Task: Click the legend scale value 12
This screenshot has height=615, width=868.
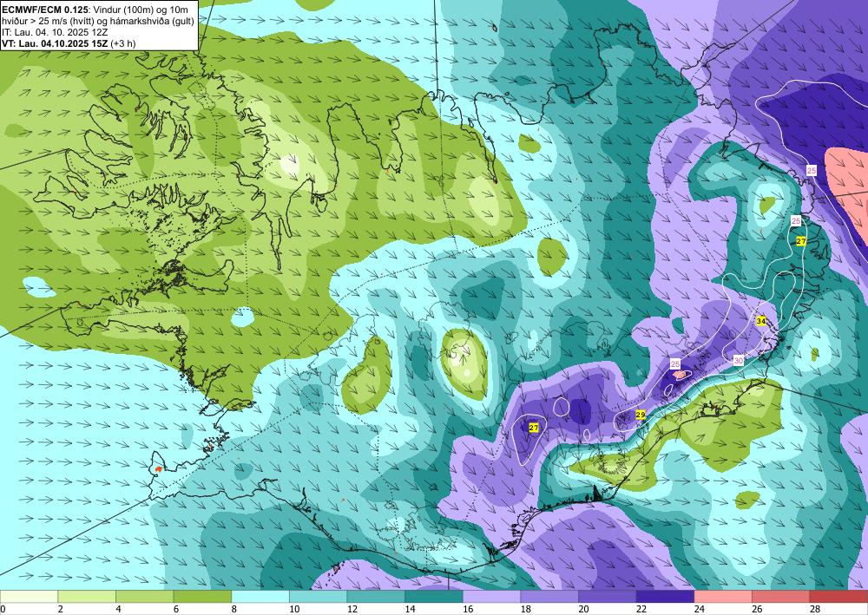Action: (x=352, y=609)
